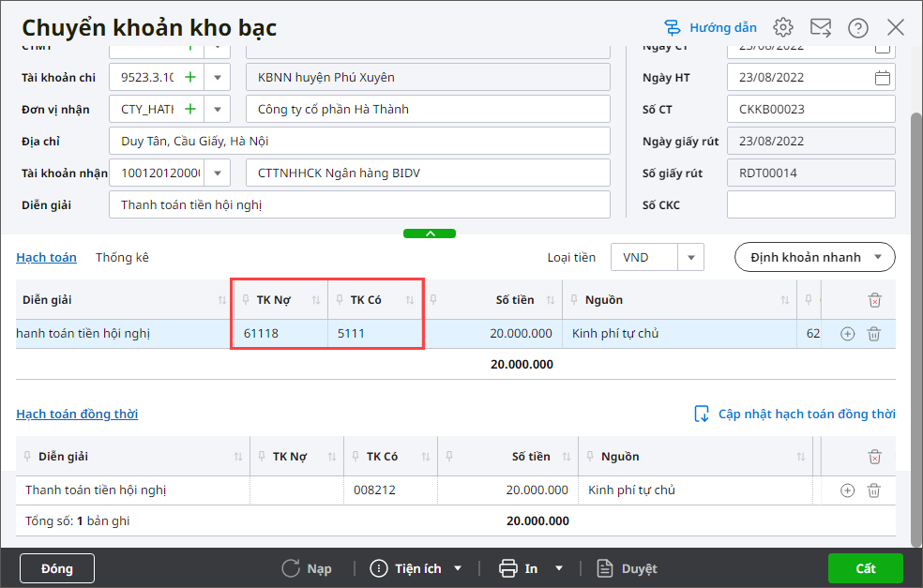Select the TK Nợ cell 61118
Image resolution: width=923 pixels, height=588 pixels.
pos(280,334)
